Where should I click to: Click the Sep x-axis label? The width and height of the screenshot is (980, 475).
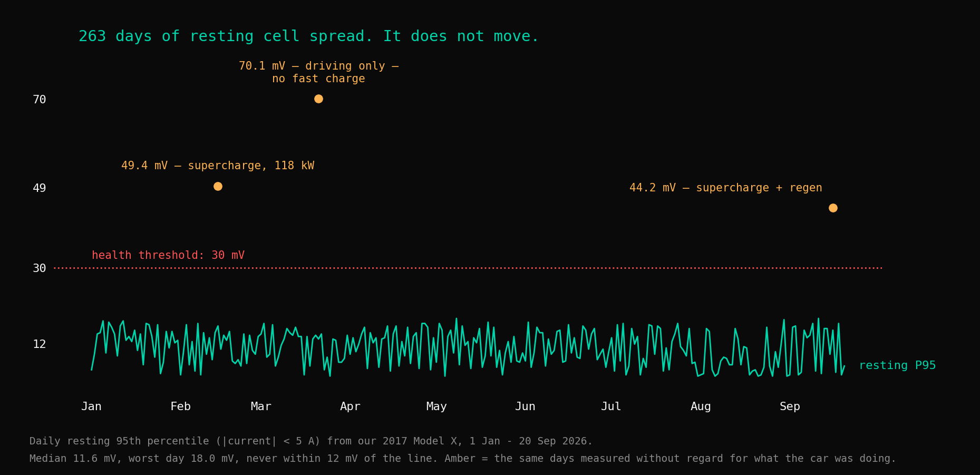pyautogui.click(x=790, y=406)
